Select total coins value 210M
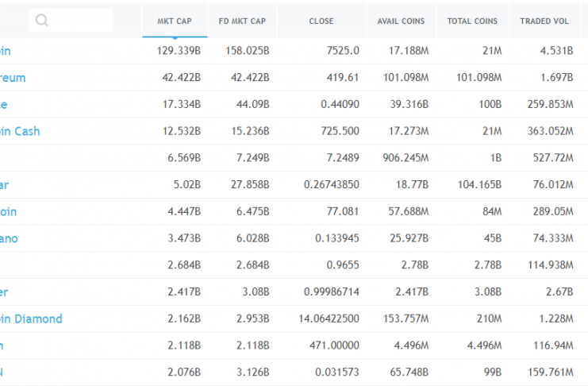The height and width of the screenshot is (386, 588). 490,318
